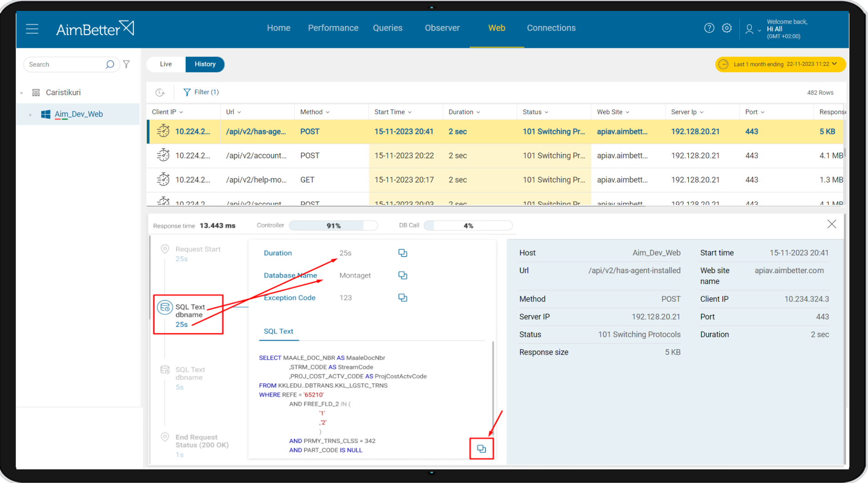Viewport: 868px width, 483px height.
Task: Open the settings gear icon
Action: (727, 28)
